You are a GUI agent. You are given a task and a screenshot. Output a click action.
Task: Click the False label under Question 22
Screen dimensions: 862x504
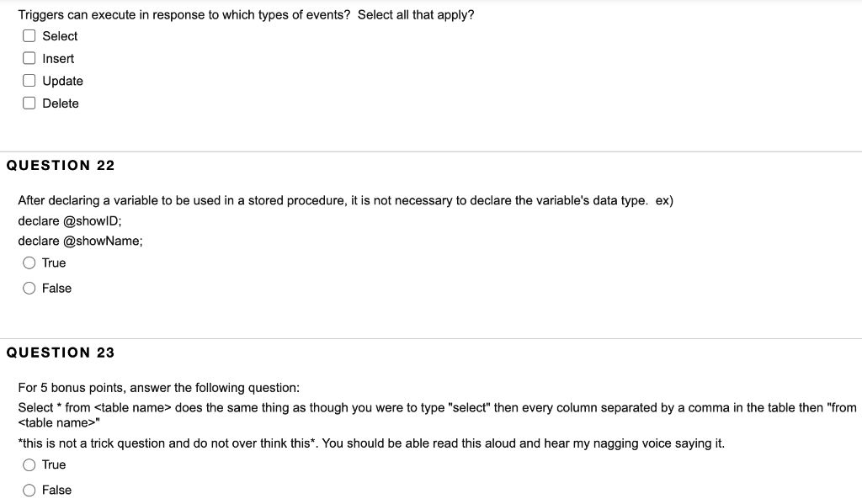[x=56, y=288]
